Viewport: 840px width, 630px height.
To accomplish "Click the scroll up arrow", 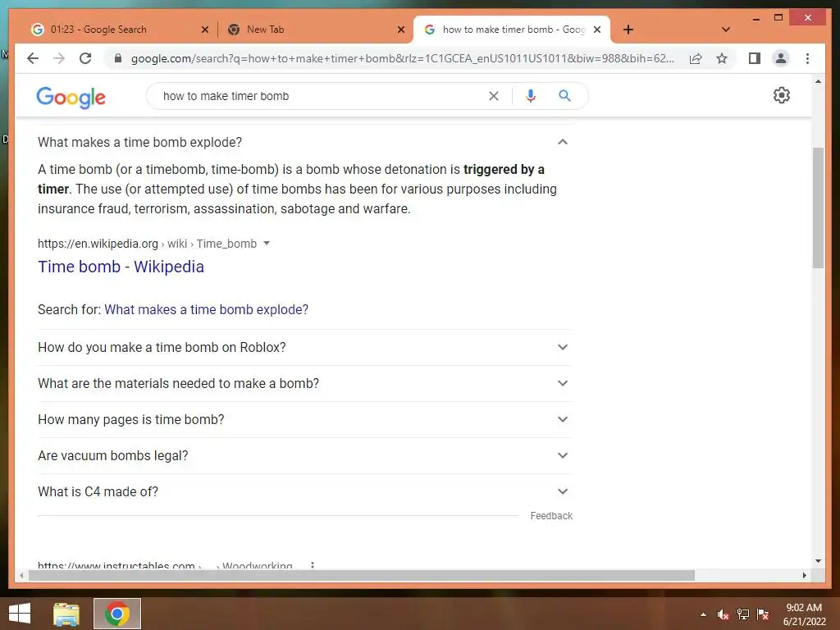I will pos(818,81).
